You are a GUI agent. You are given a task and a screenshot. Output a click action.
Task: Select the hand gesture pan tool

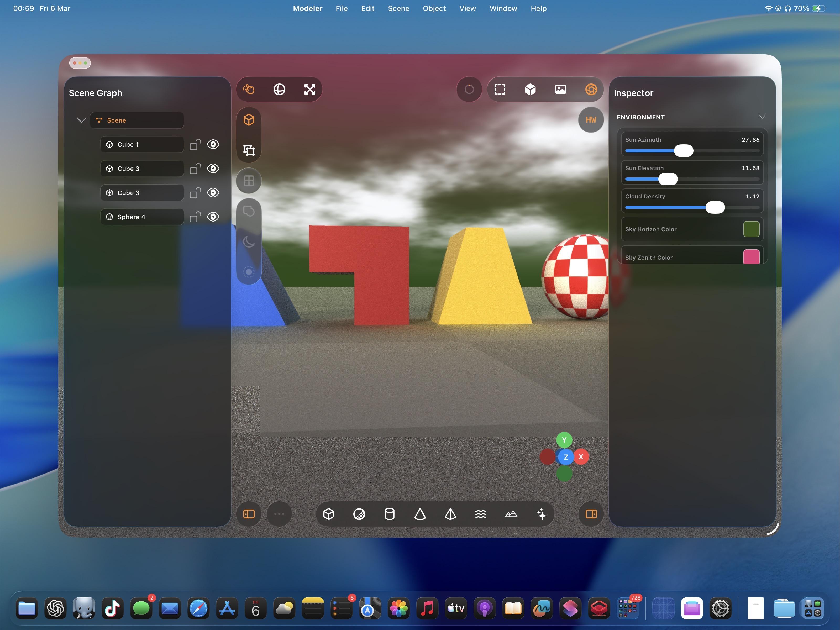[x=249, y=90]
